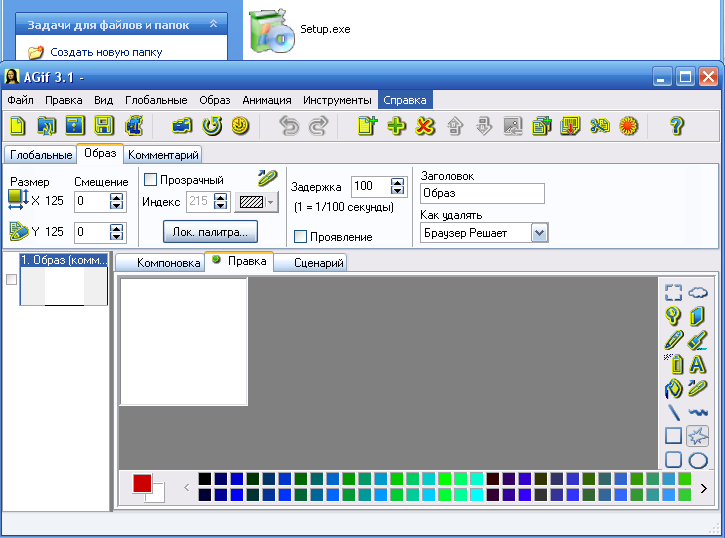This screenshot has height=538, width=725.
Task: Switch to the Сценарий tab
Action: (311, 263)
